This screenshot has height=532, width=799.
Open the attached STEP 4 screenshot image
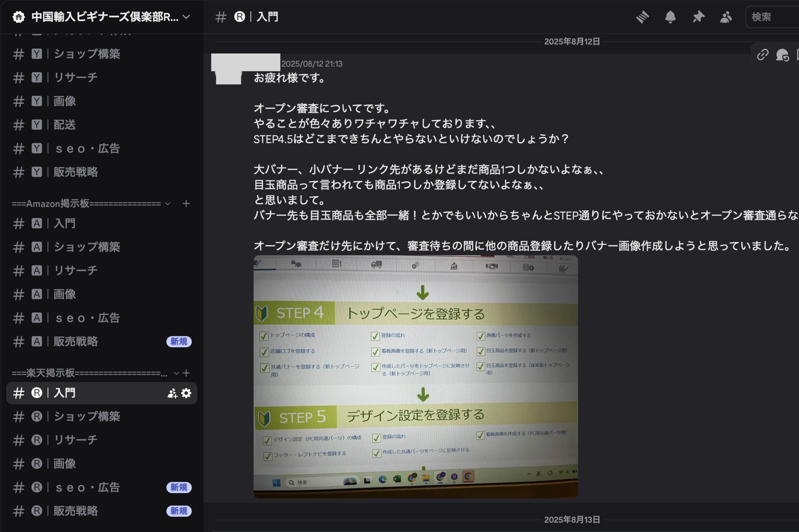(x=415, y=377)
